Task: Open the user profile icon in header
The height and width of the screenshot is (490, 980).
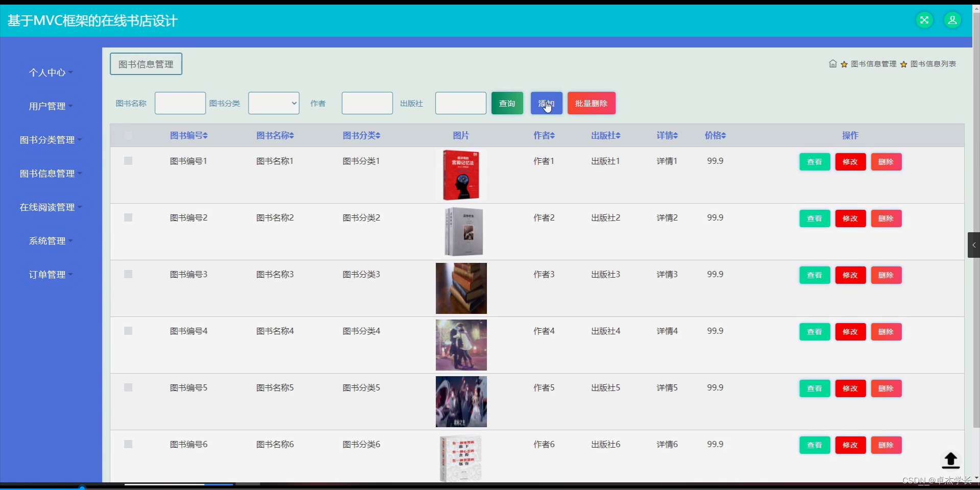Action: coord(952,20)
